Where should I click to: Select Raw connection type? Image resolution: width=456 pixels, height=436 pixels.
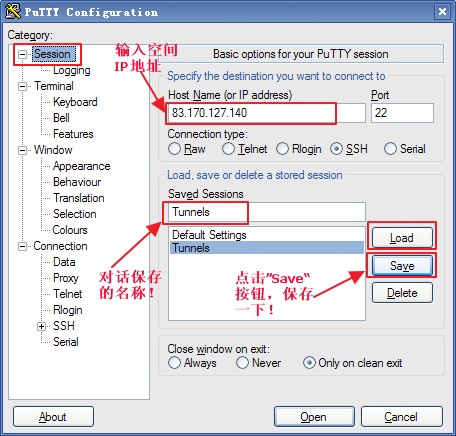187,149
